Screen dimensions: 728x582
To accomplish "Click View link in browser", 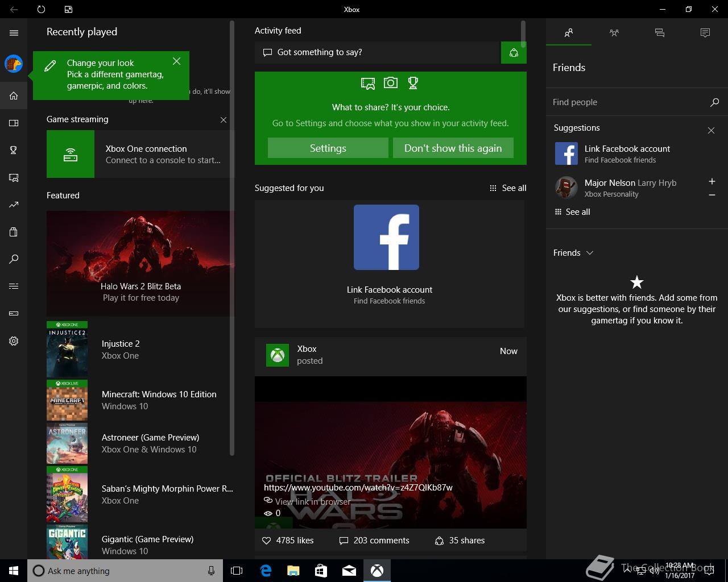I will (x=307, y=501).
